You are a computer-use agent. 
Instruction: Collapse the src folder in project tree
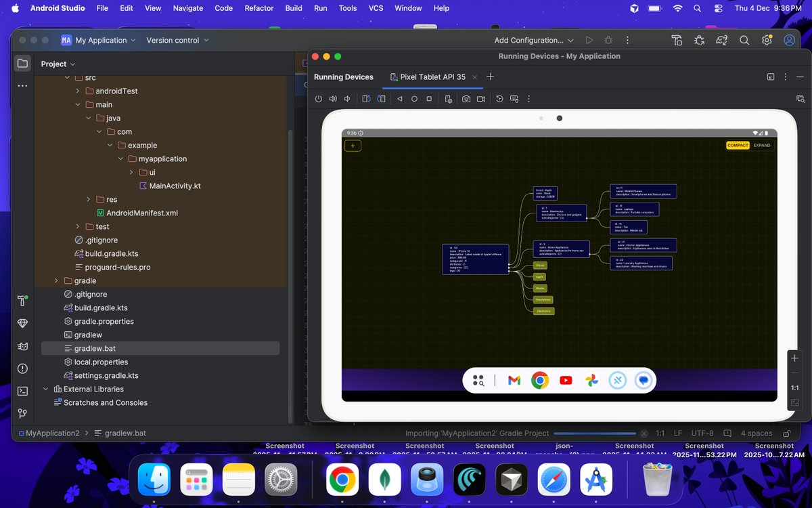(67, 78)
